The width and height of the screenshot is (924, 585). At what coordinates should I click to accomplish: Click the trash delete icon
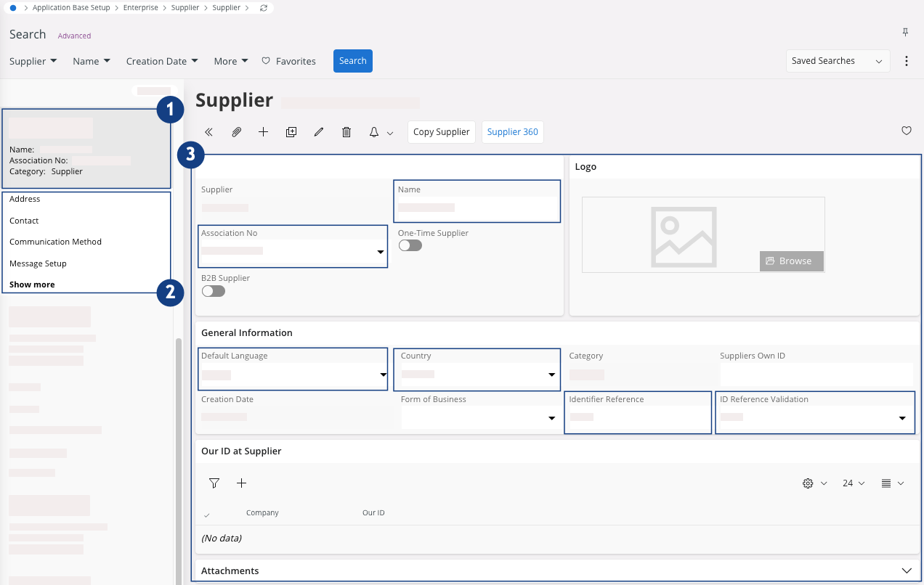click(x=346, y=132)
